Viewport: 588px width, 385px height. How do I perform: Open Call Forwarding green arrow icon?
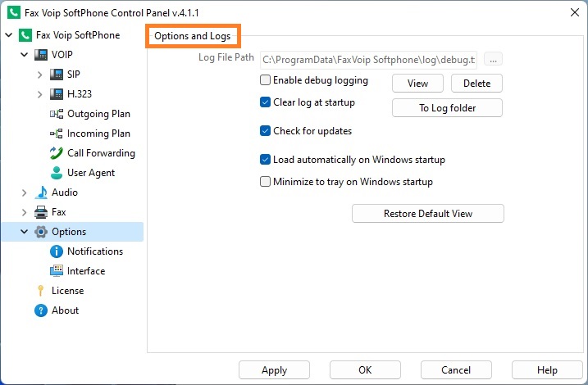tap(57, 153)
